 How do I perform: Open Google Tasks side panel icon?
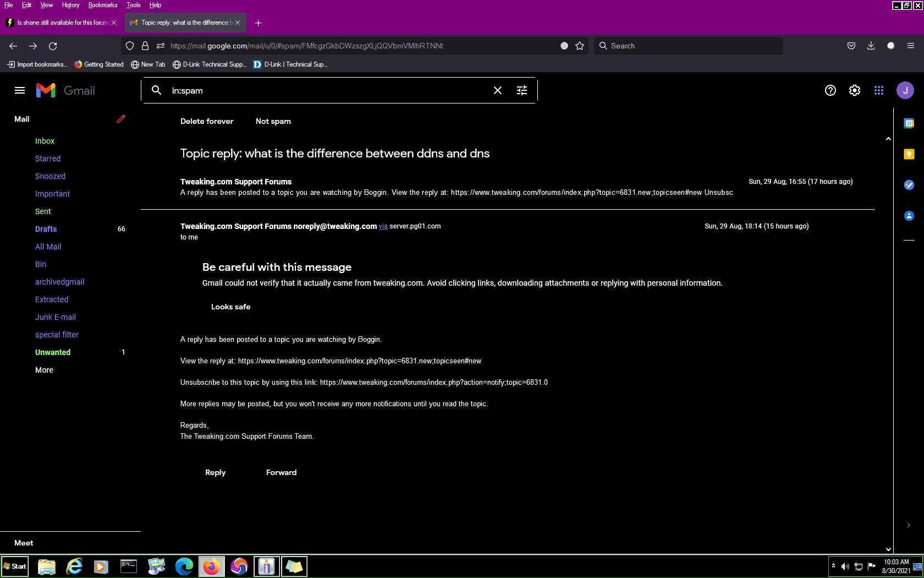(909, 185)
